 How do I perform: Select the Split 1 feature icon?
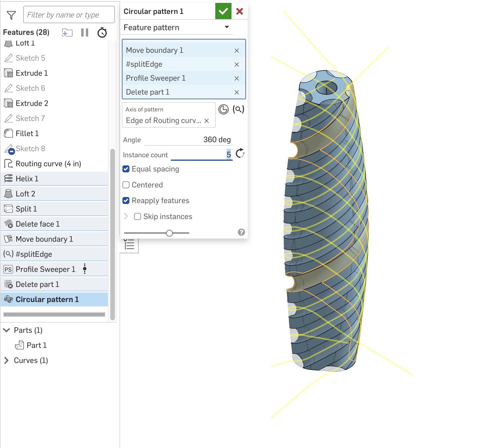tap(8, 209)
